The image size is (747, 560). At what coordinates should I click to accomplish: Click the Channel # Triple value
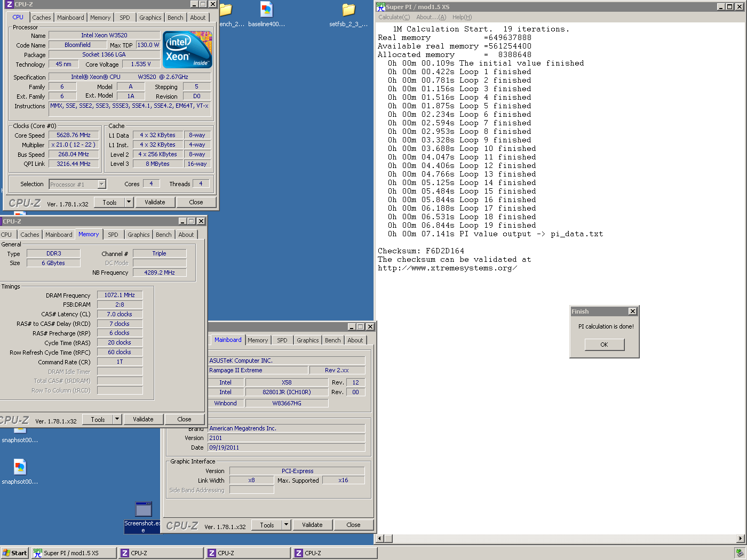pyautogui.click(x=160, y=253)
